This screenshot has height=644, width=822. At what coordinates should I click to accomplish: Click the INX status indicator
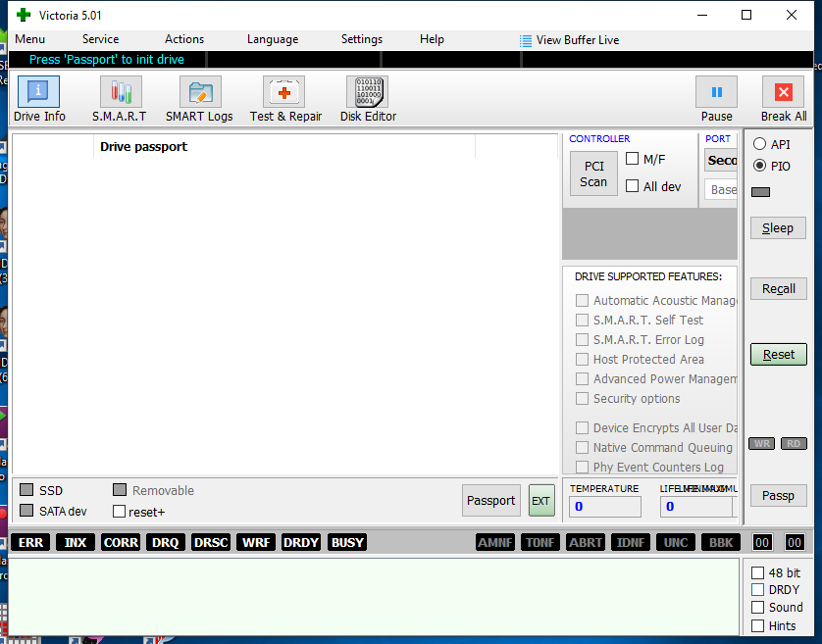coord(75,542)
